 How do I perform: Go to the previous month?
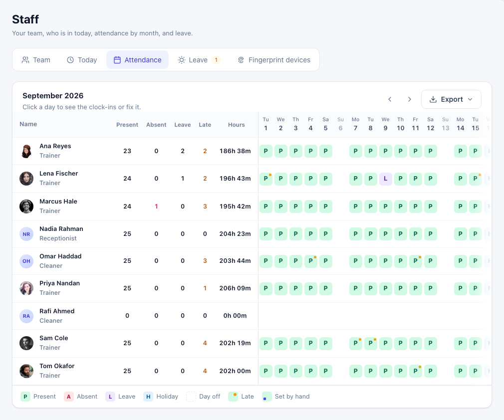tap(390, 99)
